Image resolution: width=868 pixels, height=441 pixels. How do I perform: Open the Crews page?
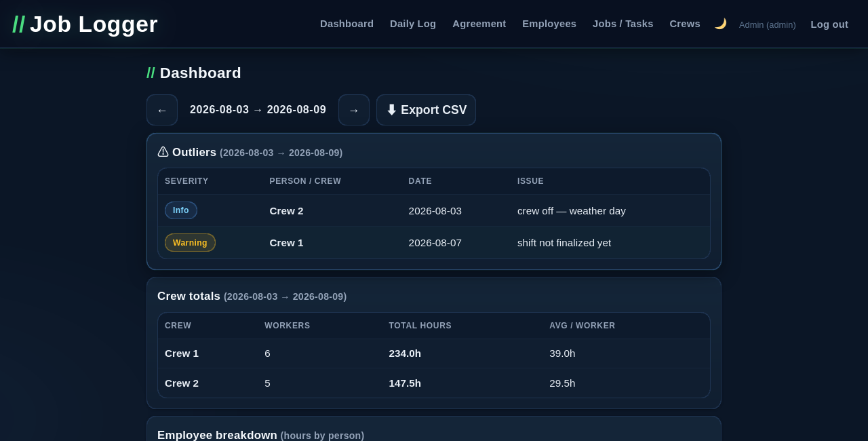coord(685,24)
